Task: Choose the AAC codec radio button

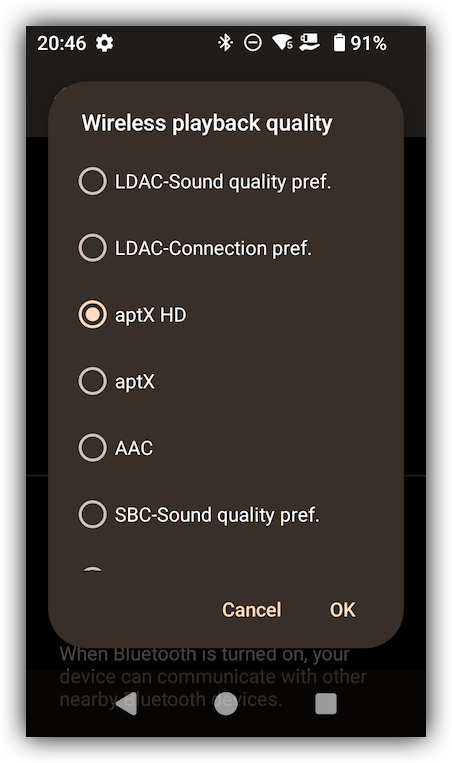Action: [92, 448]
